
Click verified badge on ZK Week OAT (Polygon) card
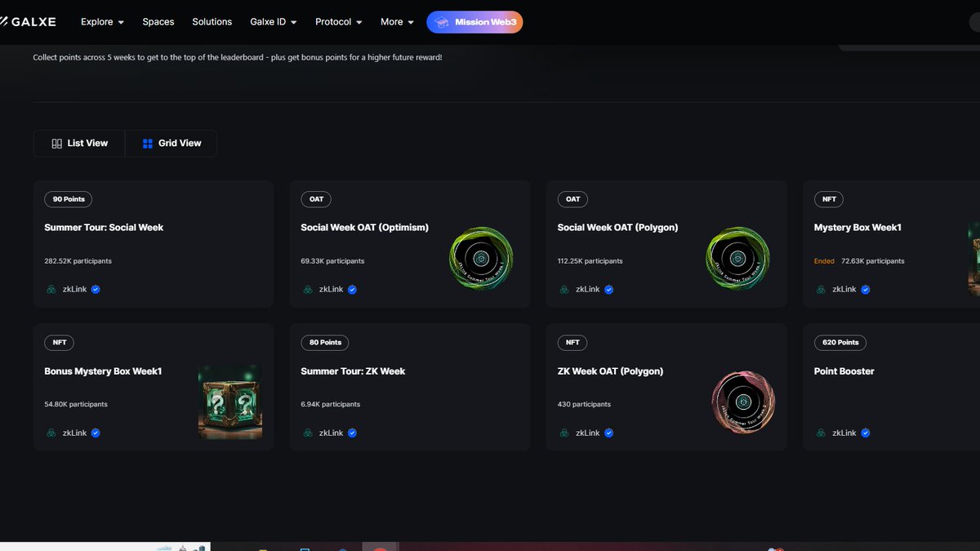point(608,433)
